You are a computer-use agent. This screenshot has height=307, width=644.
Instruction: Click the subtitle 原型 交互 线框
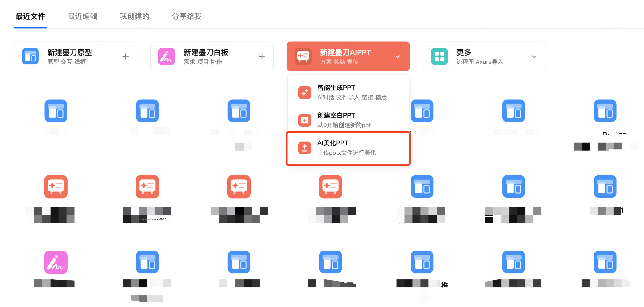(x=67, y=62)
